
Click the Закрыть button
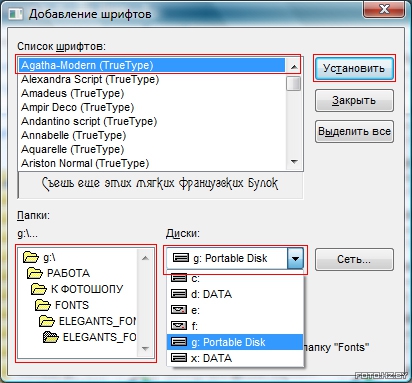pyautogui.click(x=354, y=100)
